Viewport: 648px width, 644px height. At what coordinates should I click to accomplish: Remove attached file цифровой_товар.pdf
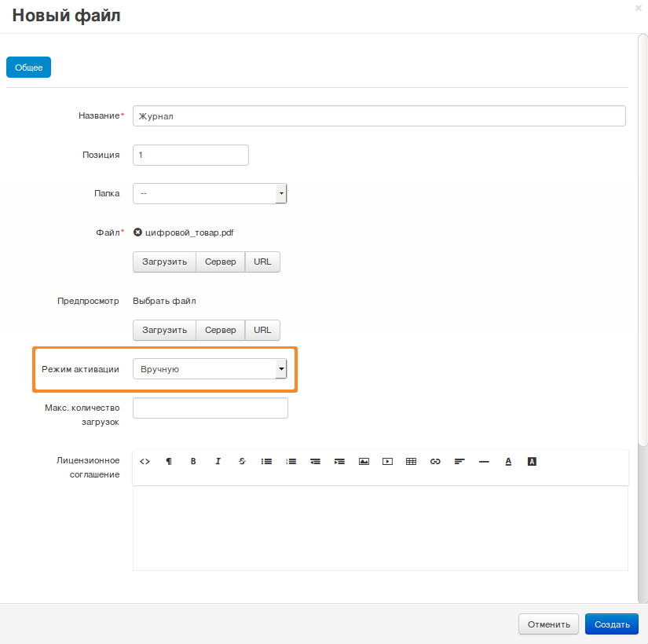click(137, 232)
